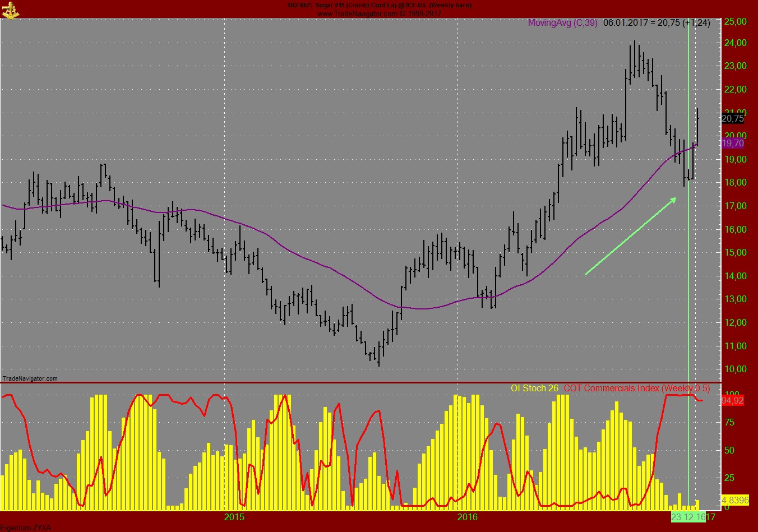Click the Eigentum ZYXA text in bottom corner
The width and height of the screenshot is (758, 532).
(x=25, y=528)
